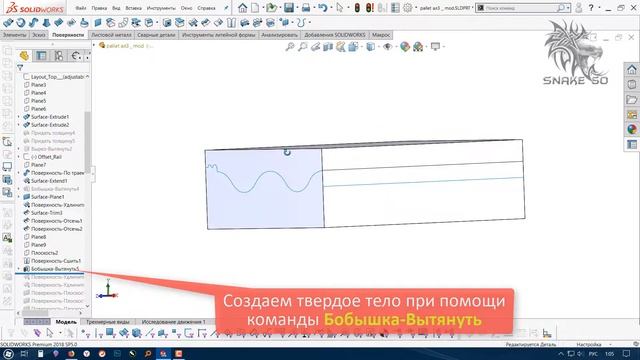Open the Справка menu
This screenshot has width=640, height=360.
(x=206, y=8)
